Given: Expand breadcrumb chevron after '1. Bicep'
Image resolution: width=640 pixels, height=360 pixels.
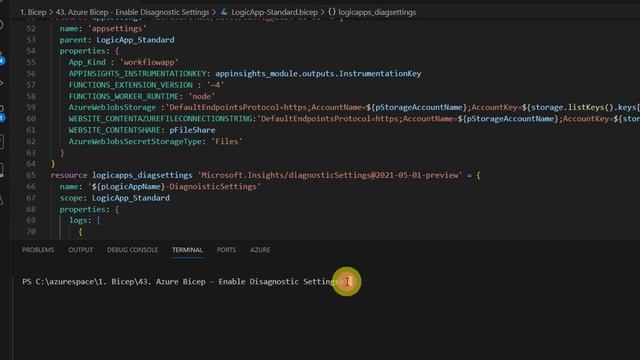Looking at the screenshot, I should click(x=51, y=12).
